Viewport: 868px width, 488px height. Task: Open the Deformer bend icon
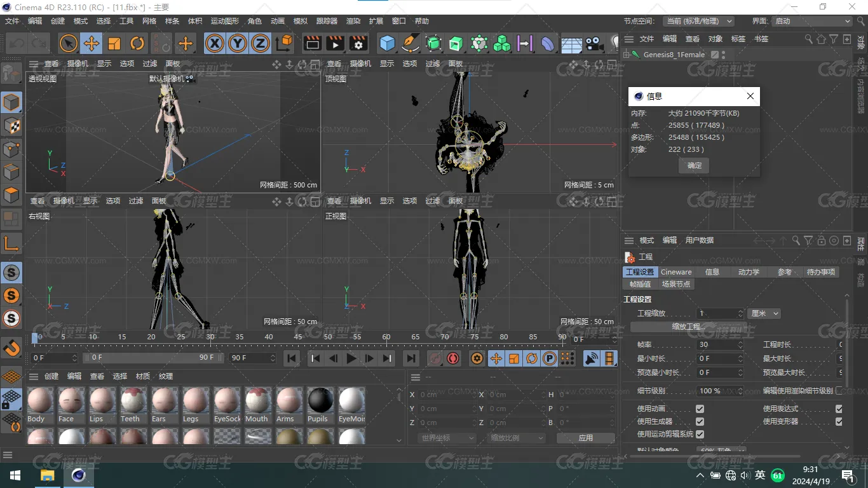[x=548, y=43]
